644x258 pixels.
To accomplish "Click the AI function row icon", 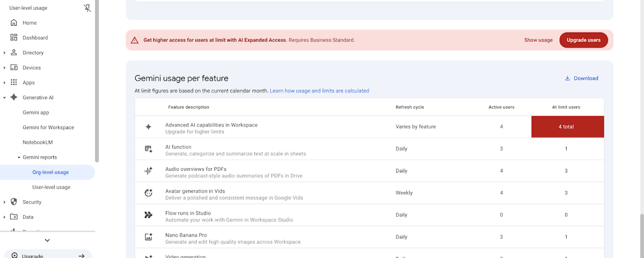I will pyautogui.click(x=149, y=149).
